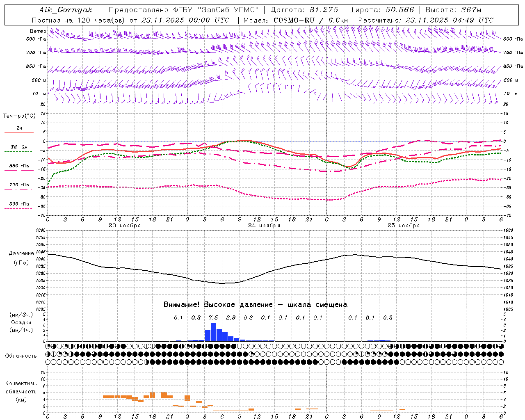
Task: Click the 2м temperature legend line sample
Action: pyautogui.click(x=19, y=133)
